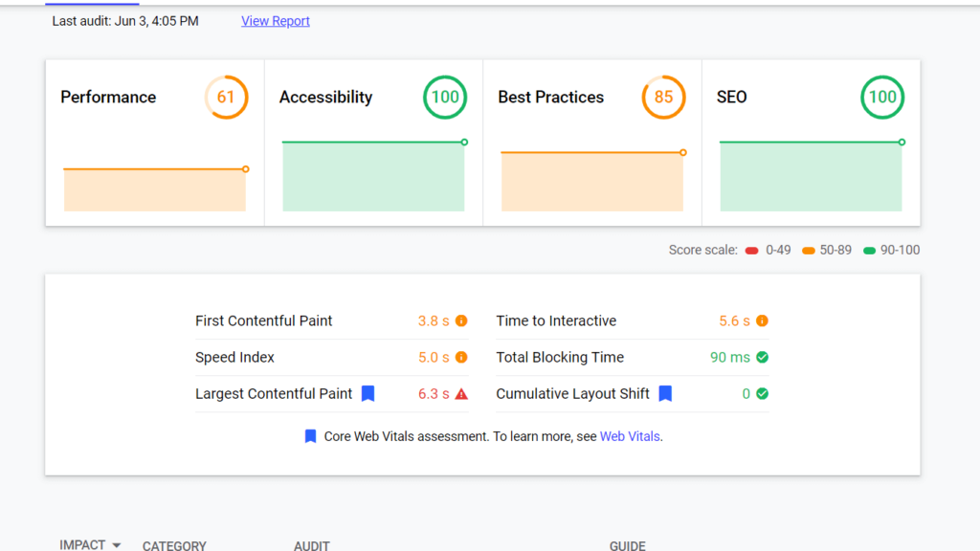Select the SEO card title
Image resolution: width=980 pixels, height=551 pixels.
pyautogui.click(x=732, y=97)
